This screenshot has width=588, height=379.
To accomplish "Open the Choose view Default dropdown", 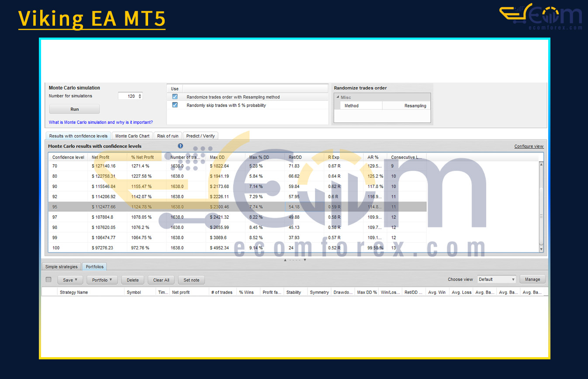I will (497, 279).
